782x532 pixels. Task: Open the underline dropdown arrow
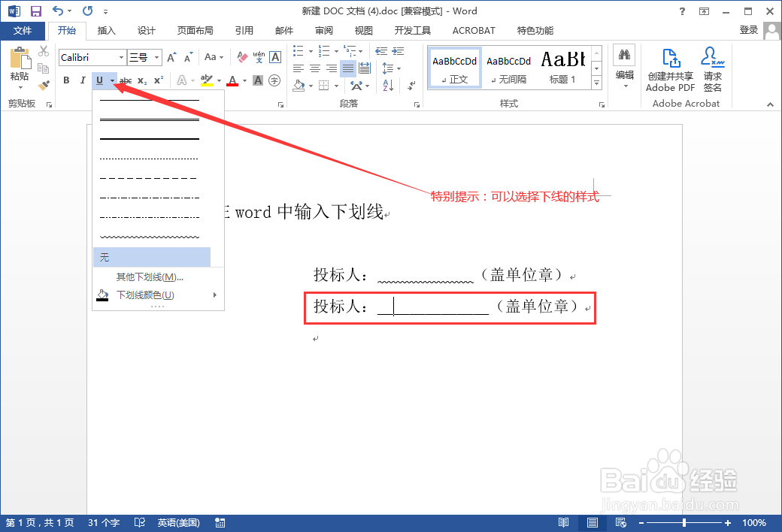click(113, 80)
